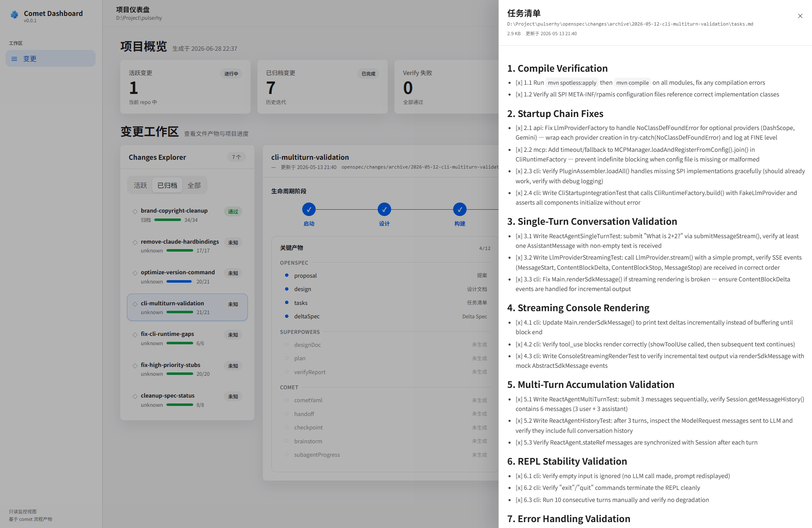
Task: Open the design artifact
Action: tap(385, 289)
